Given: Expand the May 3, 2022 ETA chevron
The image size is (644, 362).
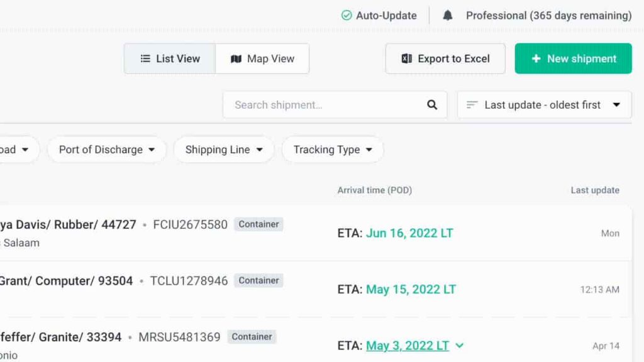Looking at the screenshot, I should pyautogui.click(x=459, y=346).
